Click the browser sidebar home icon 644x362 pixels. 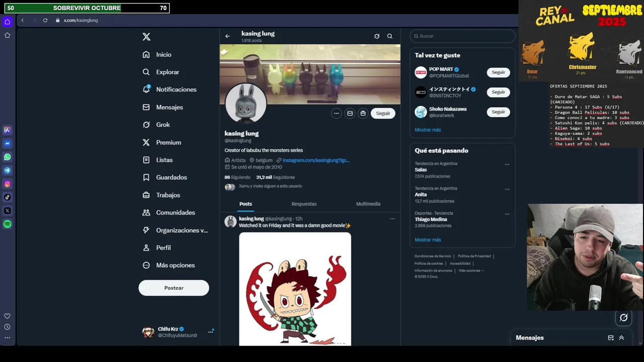point(7,22)
